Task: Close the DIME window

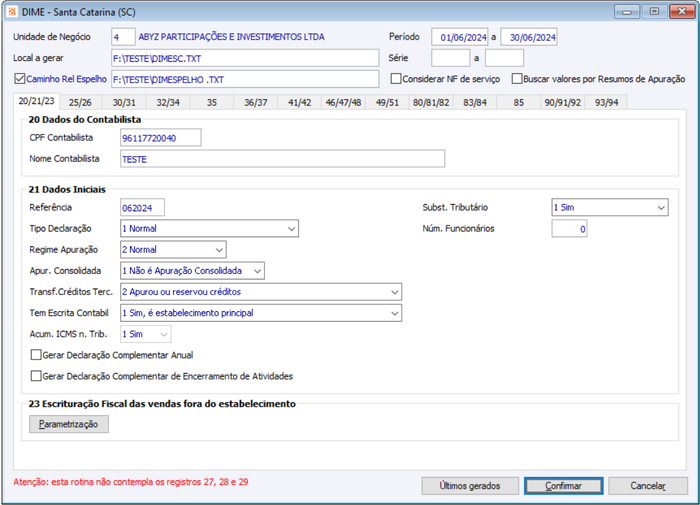Action: pos(682,12)
